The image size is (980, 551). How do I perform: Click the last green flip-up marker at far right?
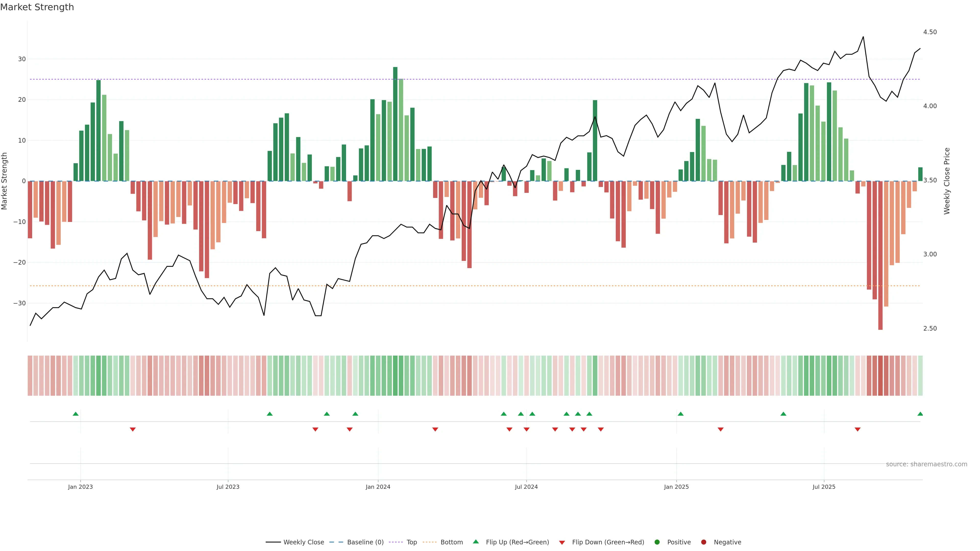pos(920,414)
